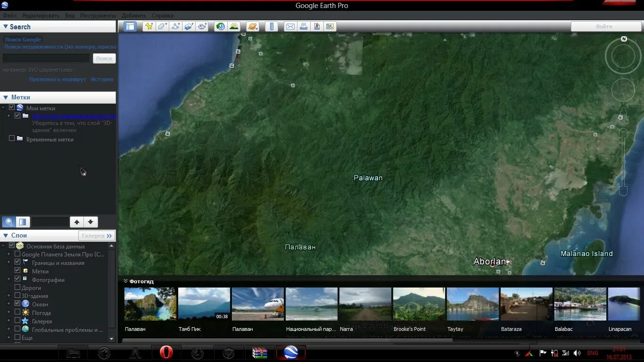Screen dimensions: 644x362
Task: Click the magnifier search-places icon in Places panel
Action: [x=8, y=222]
